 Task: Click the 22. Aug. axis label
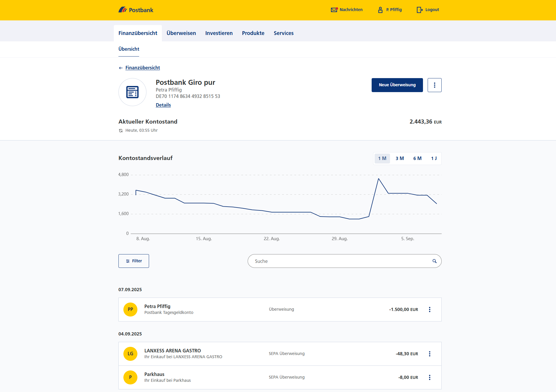[272, 239]
